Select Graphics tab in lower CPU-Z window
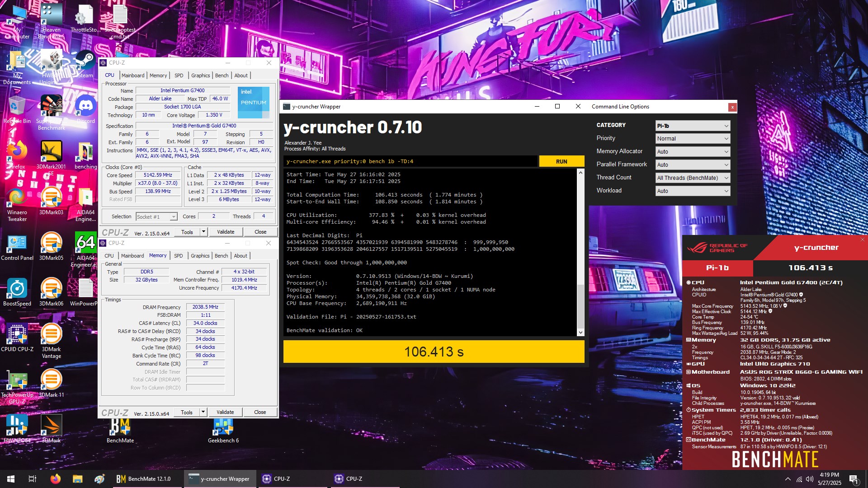The image size is (868, 488). (200, 256)
